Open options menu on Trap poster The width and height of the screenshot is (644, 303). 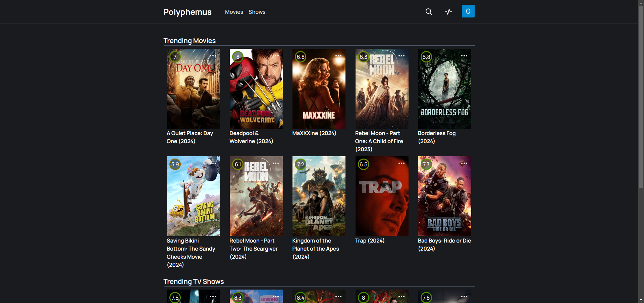point(401,163)
